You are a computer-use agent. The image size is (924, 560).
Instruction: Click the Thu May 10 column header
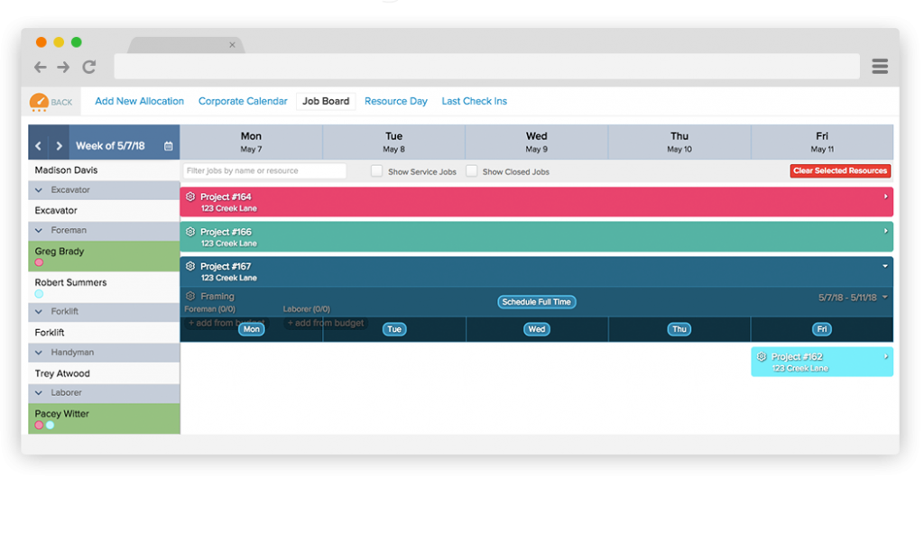[x=679, y=142]
